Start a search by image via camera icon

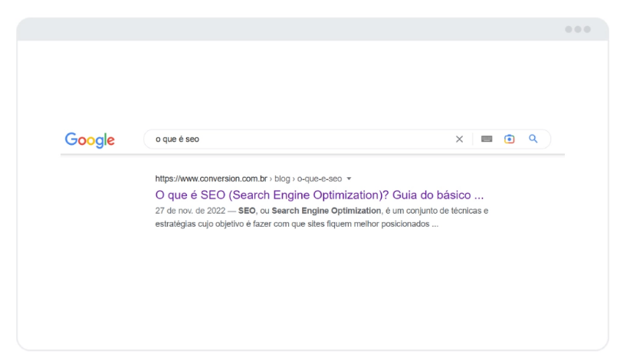pos(510,139)
